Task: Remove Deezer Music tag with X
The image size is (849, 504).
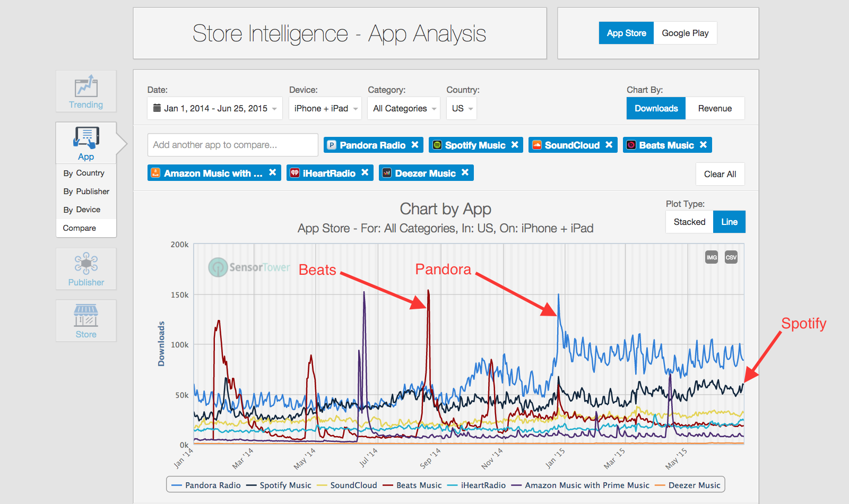Action: click(x=465, y=172)
